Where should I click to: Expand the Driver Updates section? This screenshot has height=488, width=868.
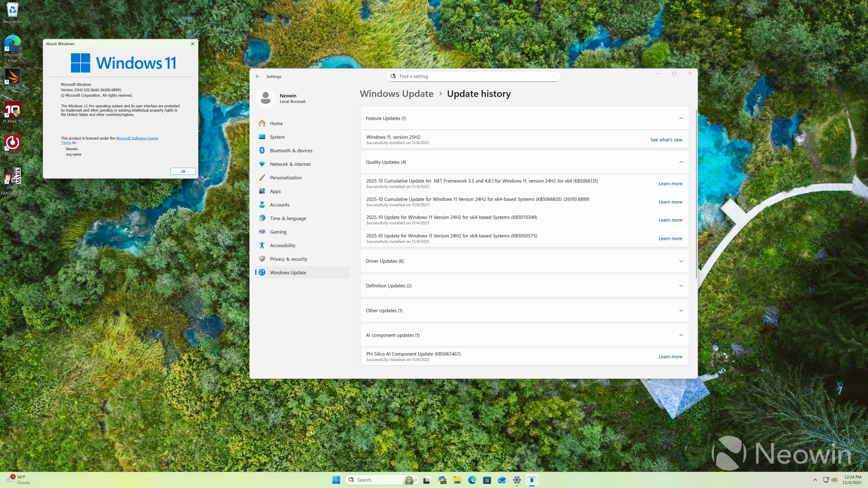click(x=681, y=261)
